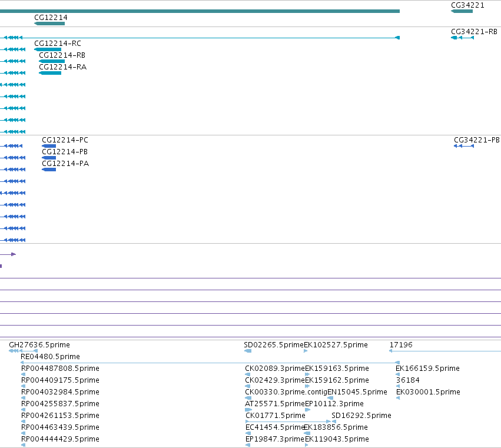Select EST SD02265.5prime
Screen dimensions: 501x448
click(x=248, y=351)
